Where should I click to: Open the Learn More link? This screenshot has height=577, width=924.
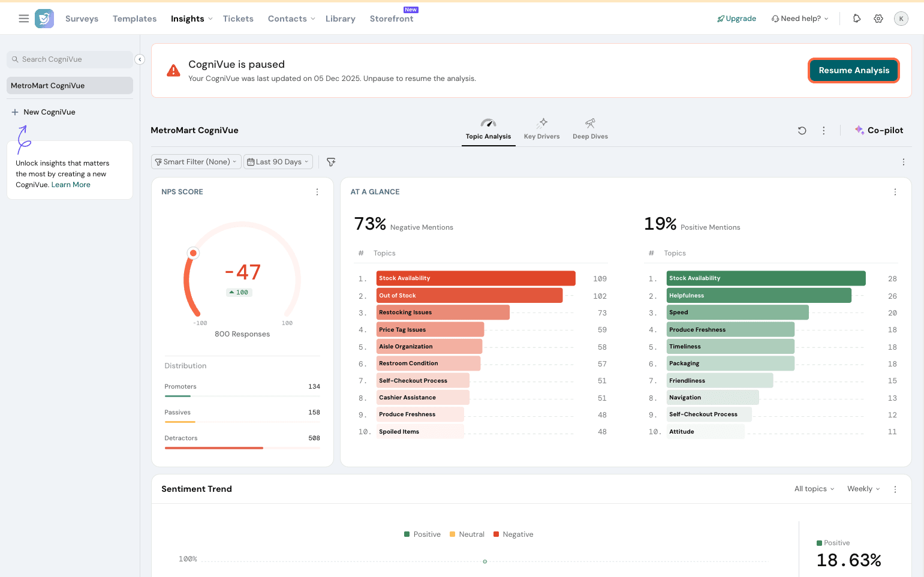[71, 185]
